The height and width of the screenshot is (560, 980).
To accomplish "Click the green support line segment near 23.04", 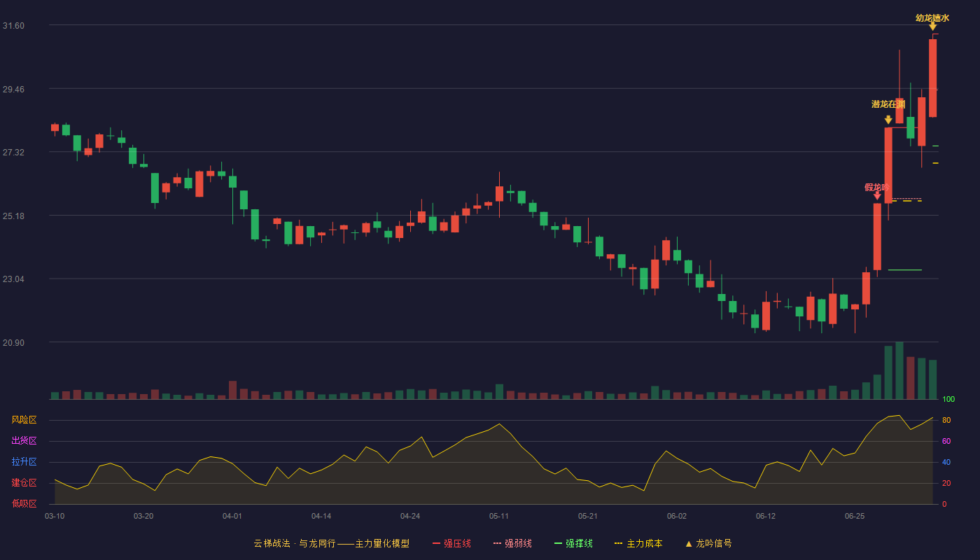I will click(905, 270).
